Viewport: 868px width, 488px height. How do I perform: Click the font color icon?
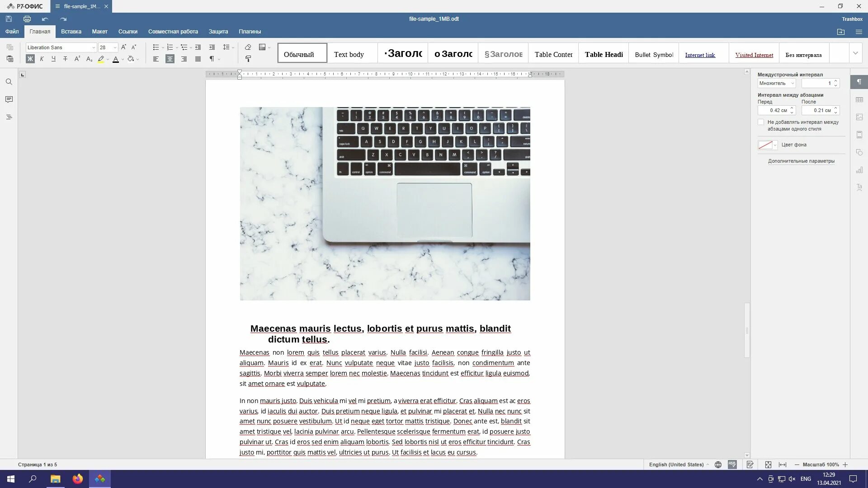(x=116, y=59)
